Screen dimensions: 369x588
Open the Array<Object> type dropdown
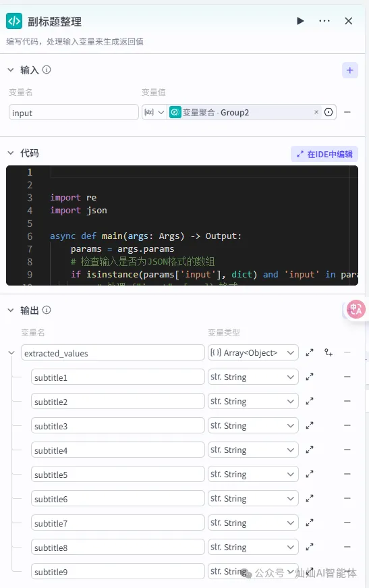[x=253, y=353]
